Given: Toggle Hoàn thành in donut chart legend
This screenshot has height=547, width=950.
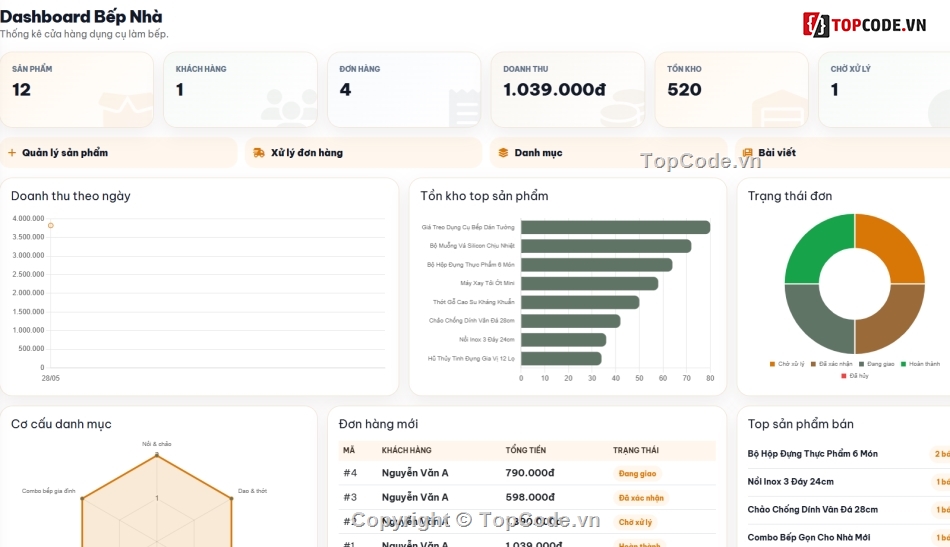Looking at the screenshot, I should coord(920,364).
